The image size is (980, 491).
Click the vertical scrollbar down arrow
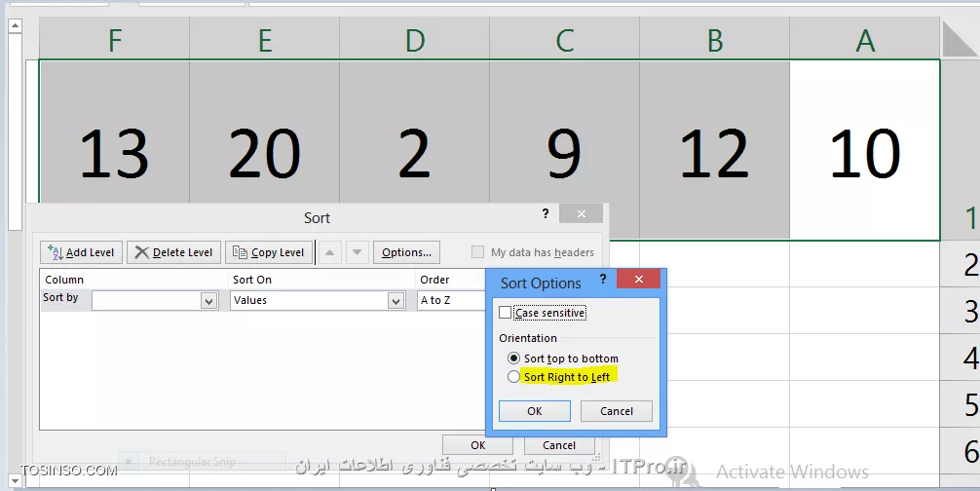point(15,481)
